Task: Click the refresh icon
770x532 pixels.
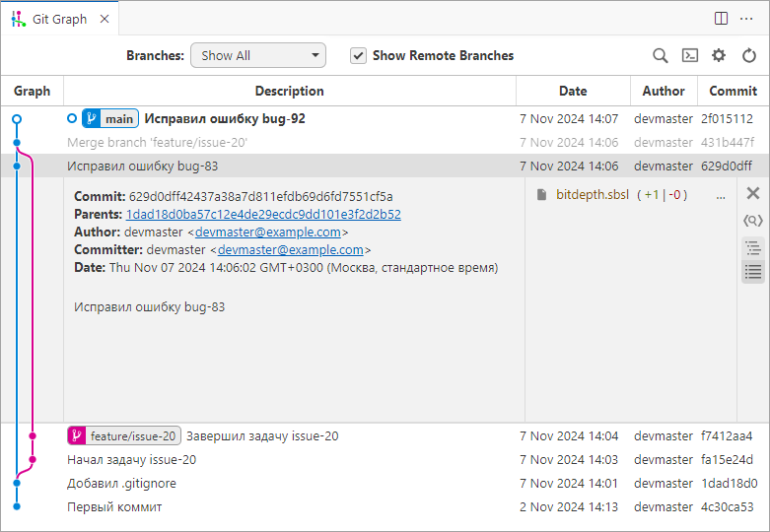Action: point(749,56)
